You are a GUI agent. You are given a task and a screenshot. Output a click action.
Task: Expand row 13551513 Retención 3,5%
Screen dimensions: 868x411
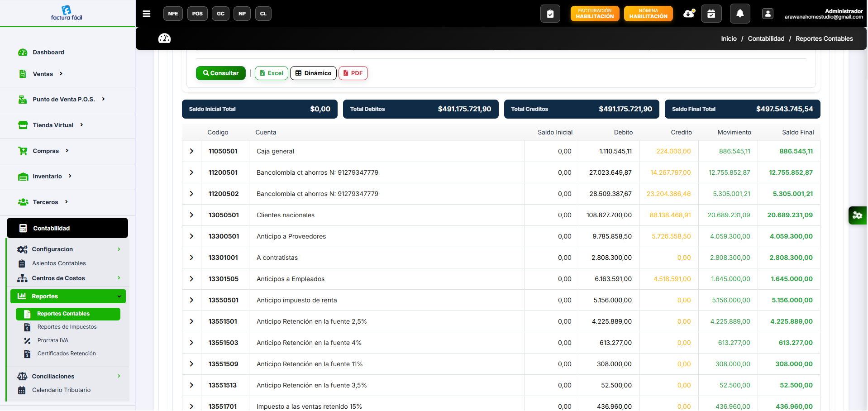click(191, 385)
